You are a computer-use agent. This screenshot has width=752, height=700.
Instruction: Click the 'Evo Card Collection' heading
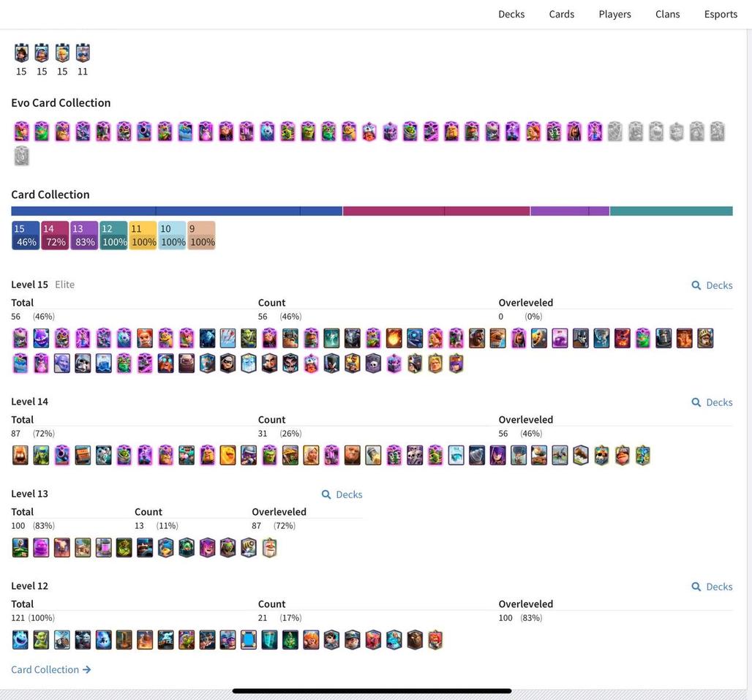click(61, 102)
